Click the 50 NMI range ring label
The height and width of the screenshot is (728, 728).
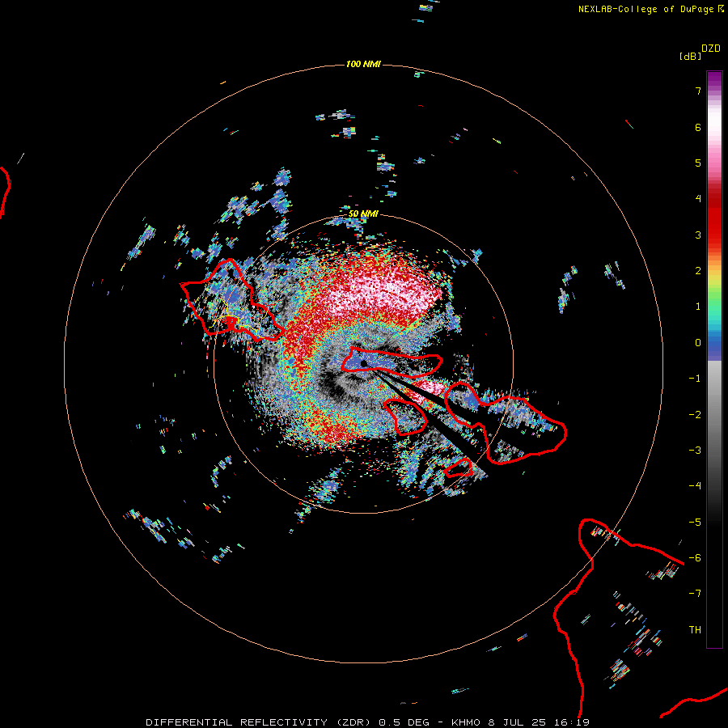pyautogui.click(x=363, y=214)
